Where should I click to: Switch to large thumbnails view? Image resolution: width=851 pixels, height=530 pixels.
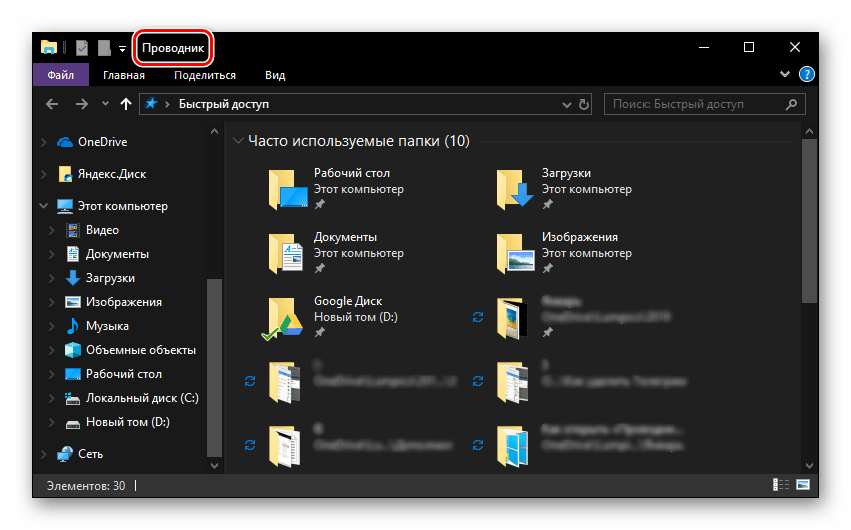coord(802,485)
